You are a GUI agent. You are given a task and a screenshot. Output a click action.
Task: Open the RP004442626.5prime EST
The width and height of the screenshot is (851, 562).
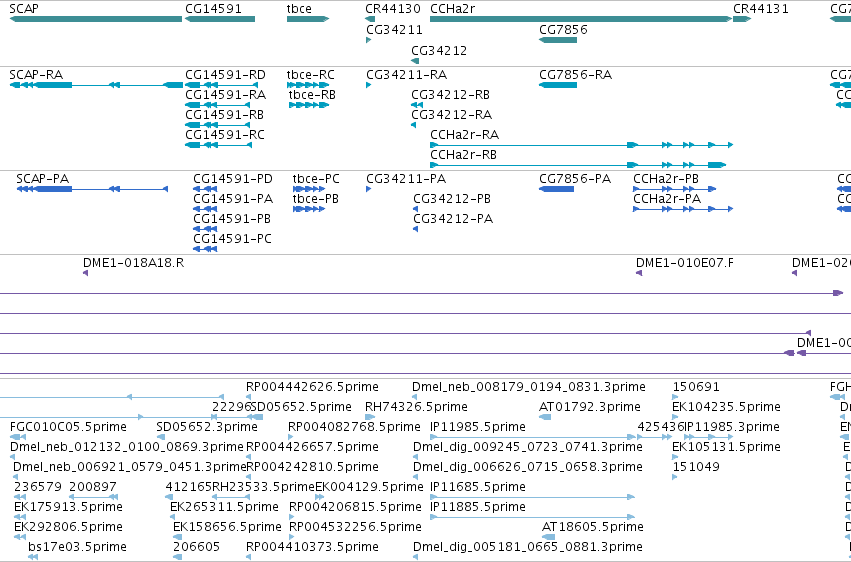click(x=248, y=397)
